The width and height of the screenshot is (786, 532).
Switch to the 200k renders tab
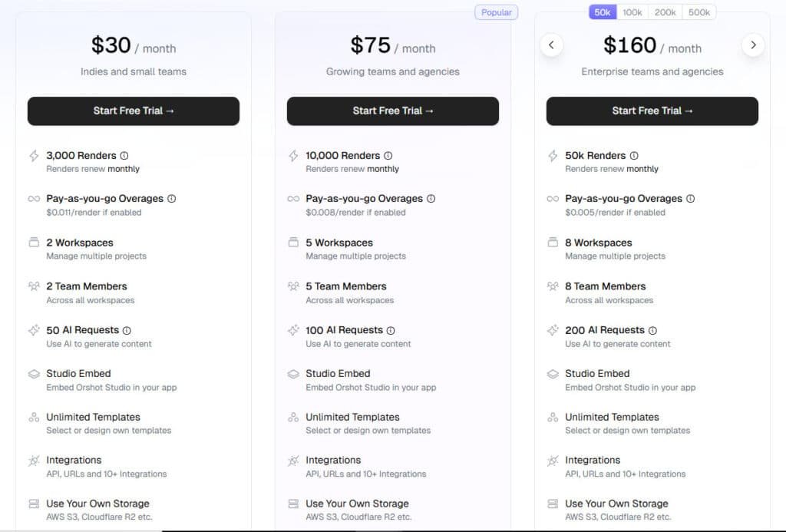point(665,12)
